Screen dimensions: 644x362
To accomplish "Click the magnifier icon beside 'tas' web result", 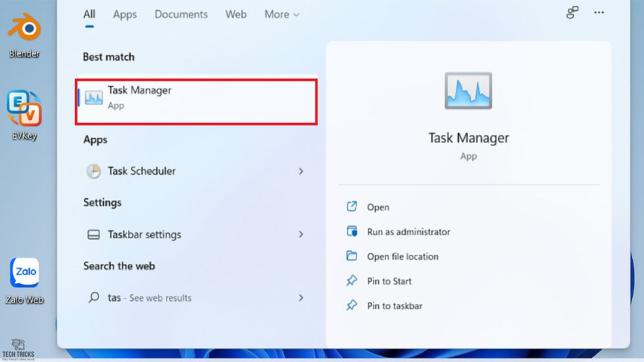I will pos(93,297).
